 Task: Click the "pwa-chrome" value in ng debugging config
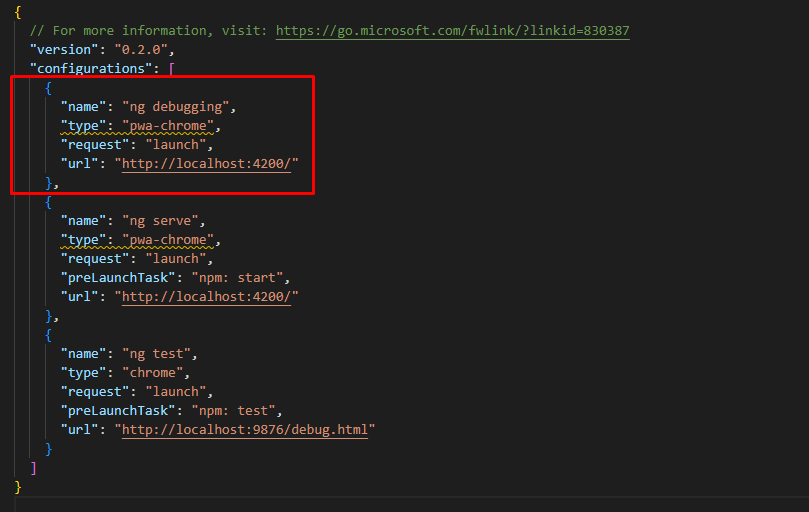click(x=169, y=126)
